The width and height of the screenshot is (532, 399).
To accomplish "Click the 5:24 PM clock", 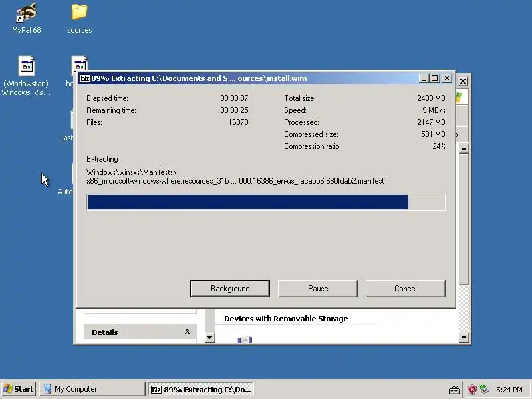I will pyautogui.click(x=509, y=390).
